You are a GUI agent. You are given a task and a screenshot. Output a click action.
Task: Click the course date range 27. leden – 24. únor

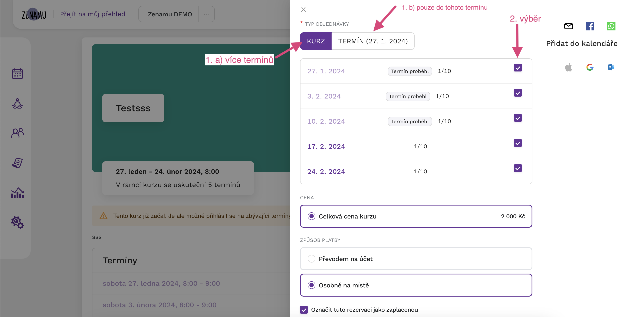(x=168, y=172)
